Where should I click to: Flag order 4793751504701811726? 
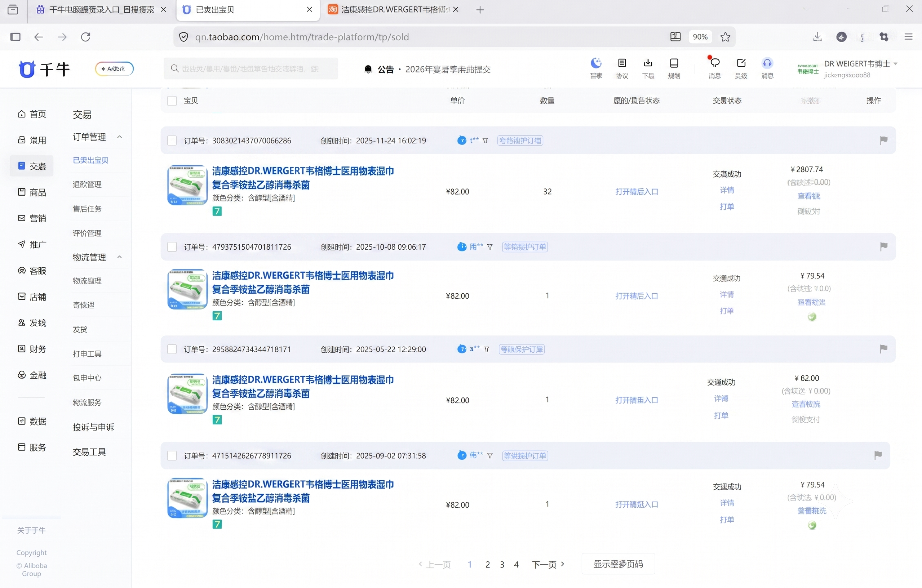tap(883, 246)
